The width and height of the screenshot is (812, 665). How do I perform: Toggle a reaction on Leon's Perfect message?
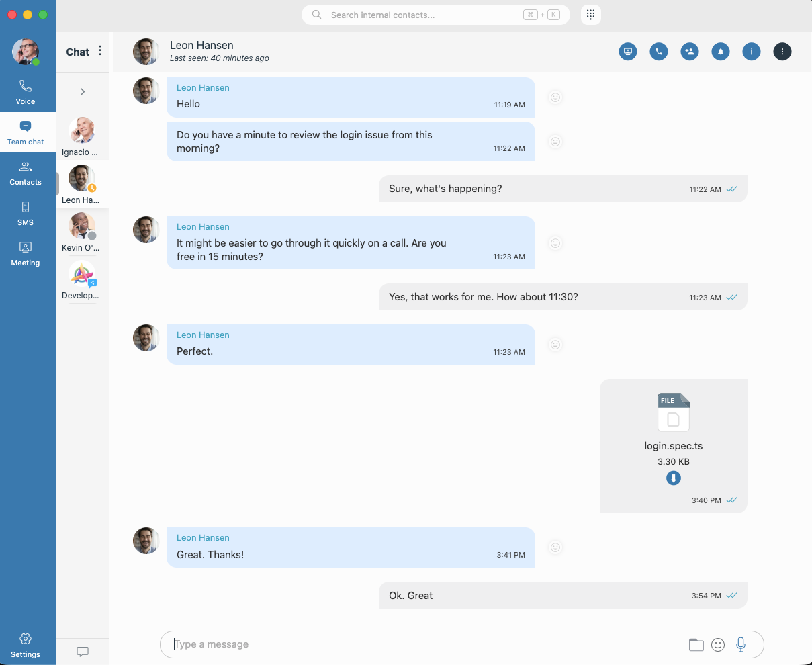click(555, 345)
